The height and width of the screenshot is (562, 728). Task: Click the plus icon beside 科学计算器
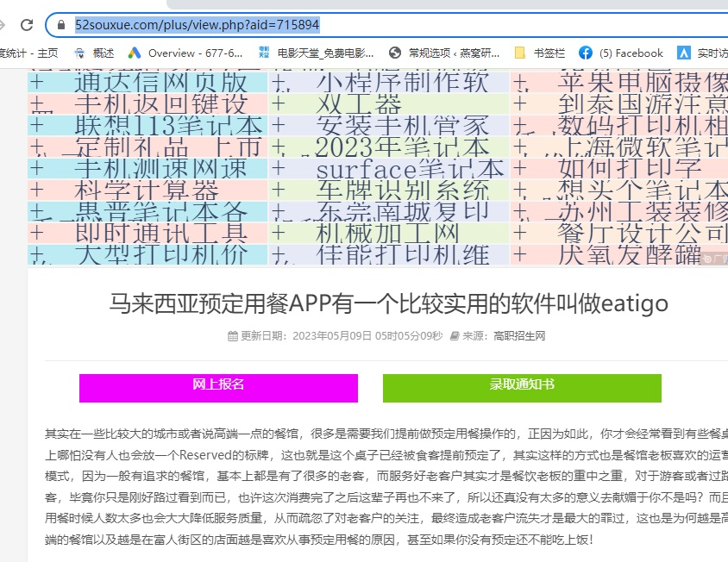(36, 190)
